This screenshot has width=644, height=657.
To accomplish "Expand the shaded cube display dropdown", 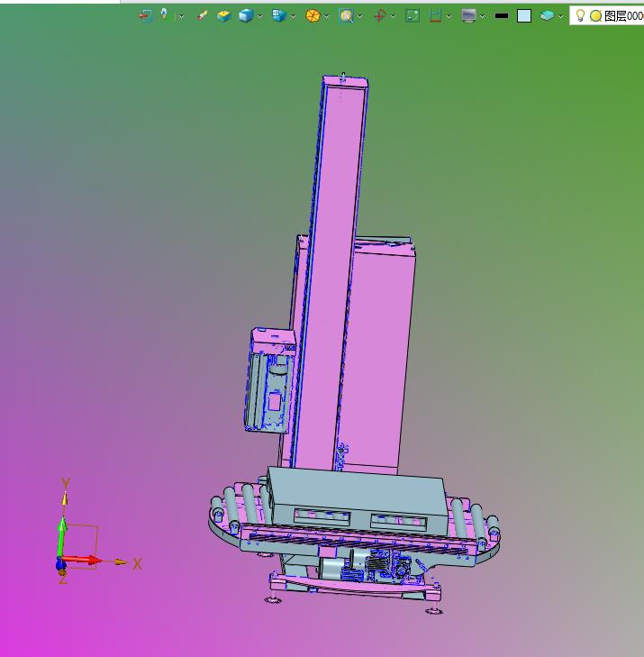I will click(259, 16).
